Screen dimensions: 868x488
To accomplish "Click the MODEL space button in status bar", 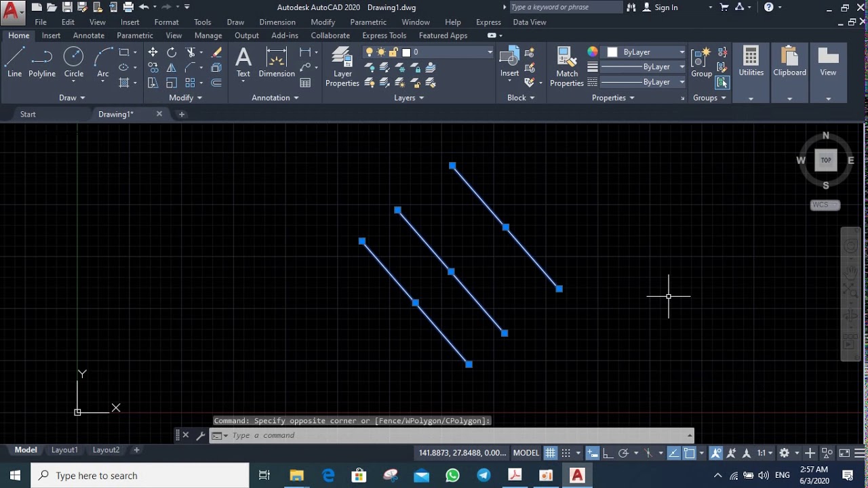I will pos(526,453).
